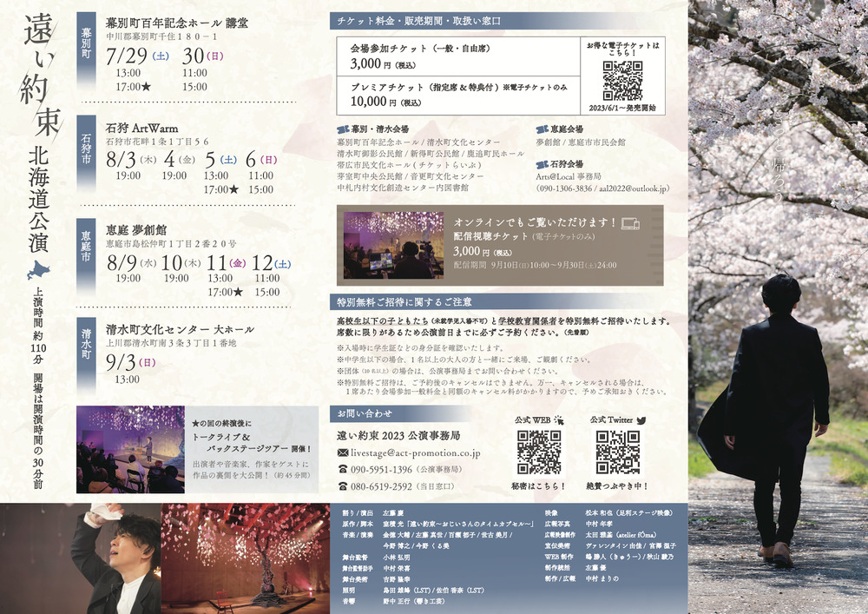This screenshot has height=614, width=868.
Task: Click the livestage@act-promotion.co.jp email address
Action: point(415,452)
